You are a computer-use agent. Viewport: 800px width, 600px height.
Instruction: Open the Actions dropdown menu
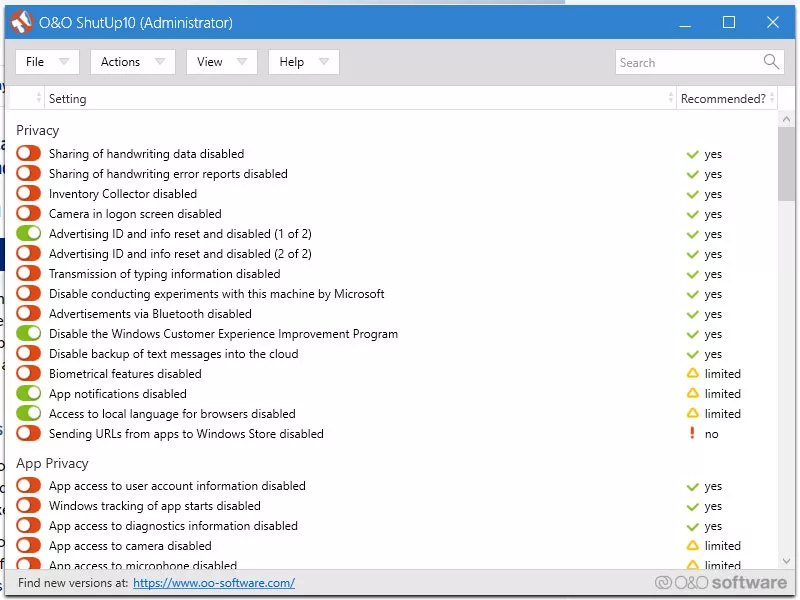pyautogui.click(x=133, y=62)
